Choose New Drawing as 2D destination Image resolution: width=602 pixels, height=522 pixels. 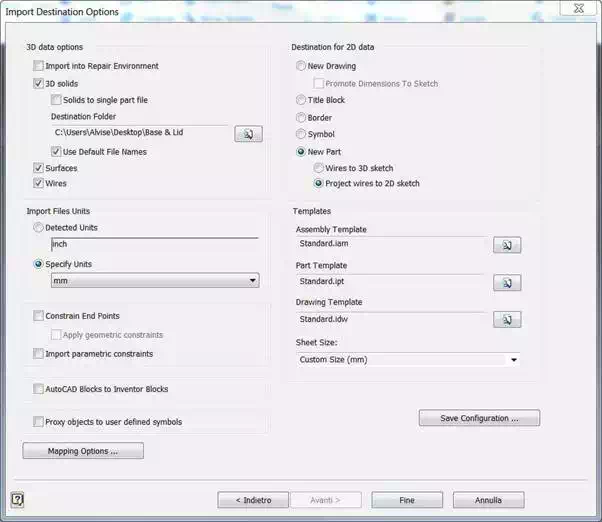pos(301,66)
